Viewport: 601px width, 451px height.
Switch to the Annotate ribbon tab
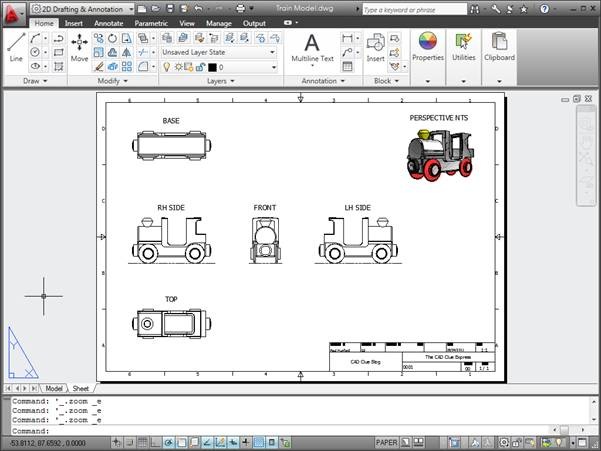(x=108, y=23)
